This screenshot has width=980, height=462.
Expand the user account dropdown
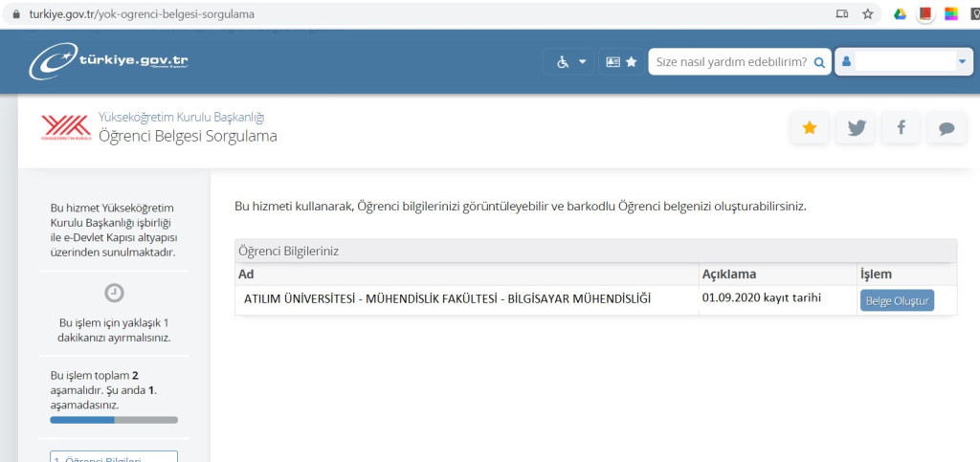click(962, 62)
